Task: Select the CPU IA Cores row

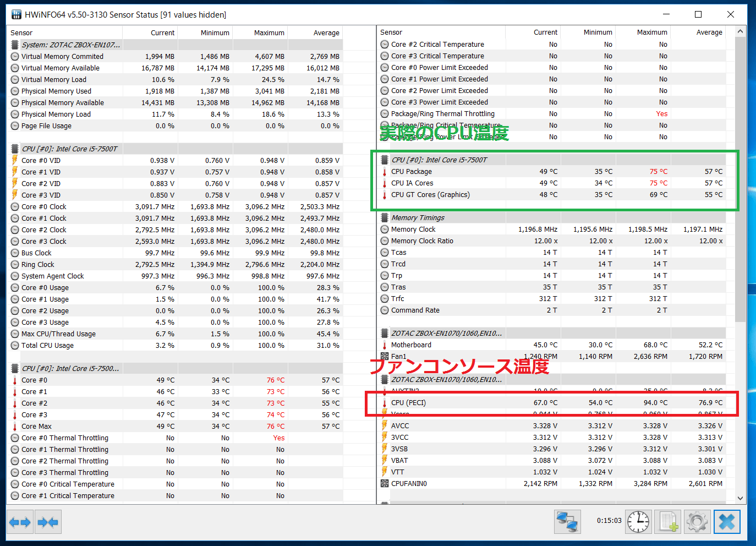Action: pyautogui.click(x=551, y=183)
